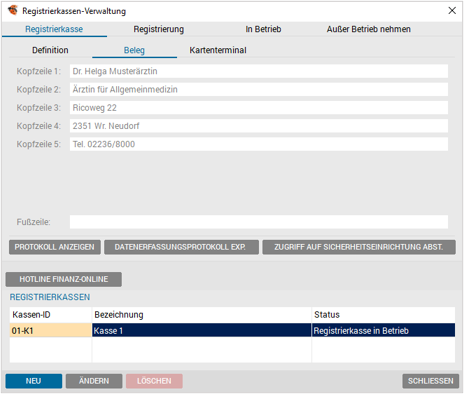464x394 pixels.
Task: Click the Neu button
Action: pyautogui.click(x=34, y=381)
